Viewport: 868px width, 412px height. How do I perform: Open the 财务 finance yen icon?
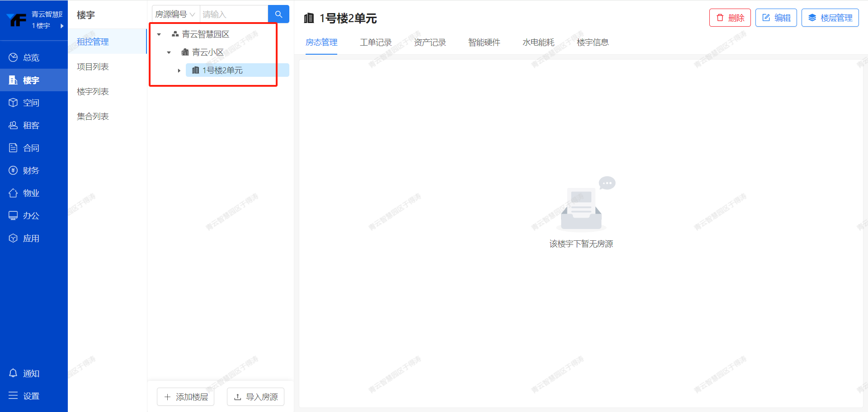pyautogui.click(x=13, y=170)
